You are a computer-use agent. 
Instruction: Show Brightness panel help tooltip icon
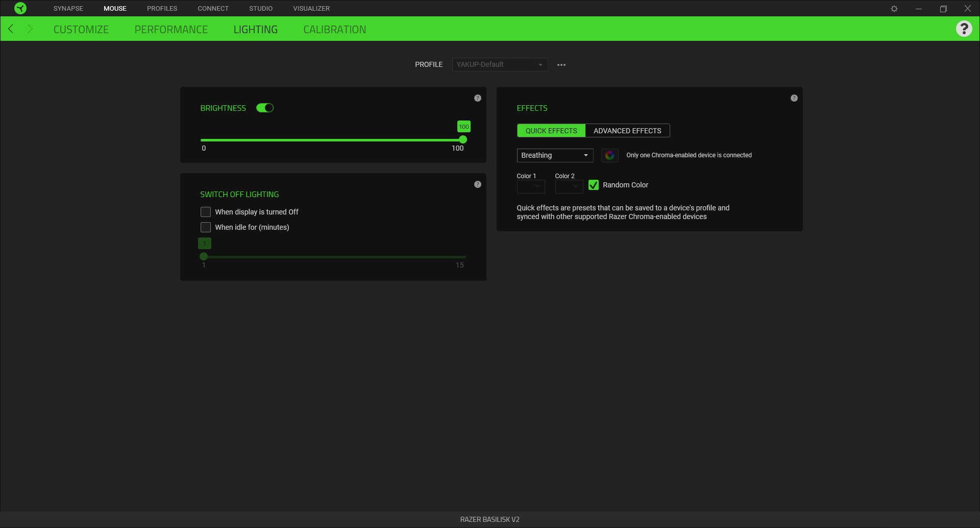click(478, 98)
